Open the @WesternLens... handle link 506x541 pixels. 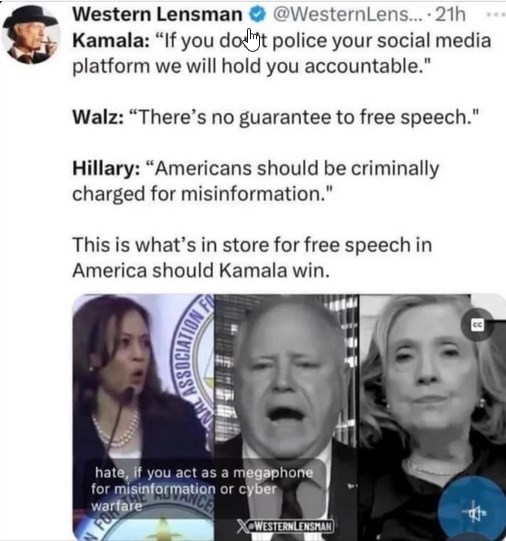tap(348, 15)
